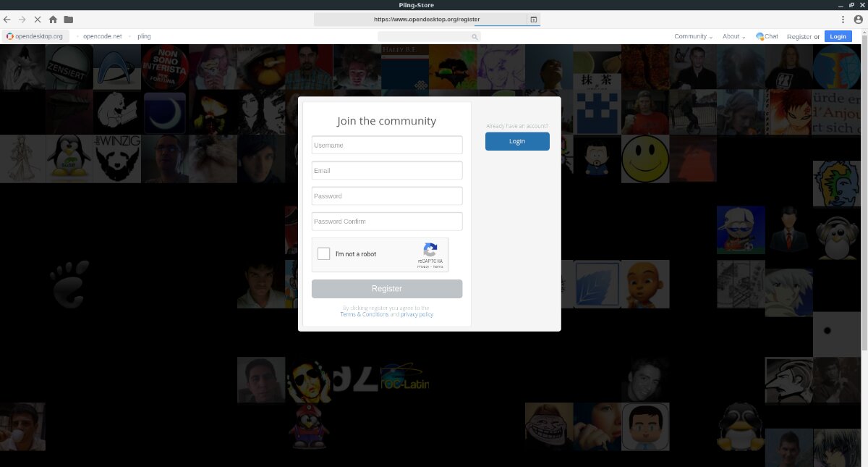Click the bald cartoon boy avatar
This screenshot has width=868, height=467.
pos(645,284)
